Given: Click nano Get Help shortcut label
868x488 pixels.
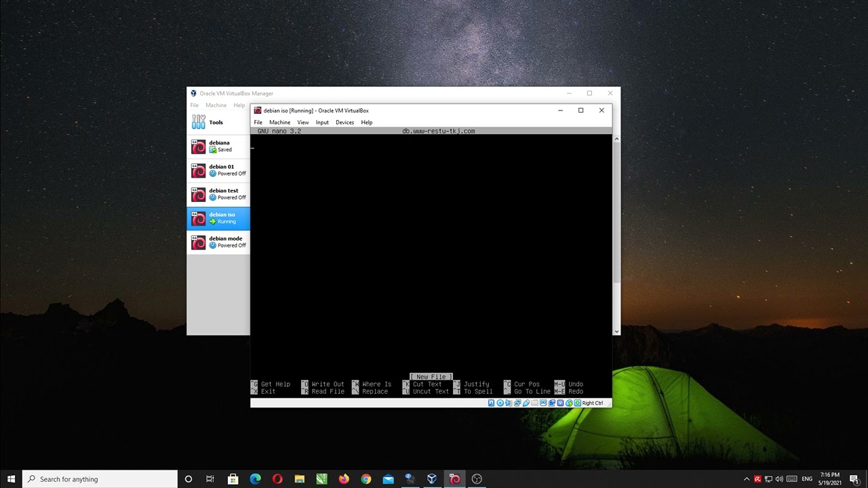Looking at the screenshot, I should point(275,384).
